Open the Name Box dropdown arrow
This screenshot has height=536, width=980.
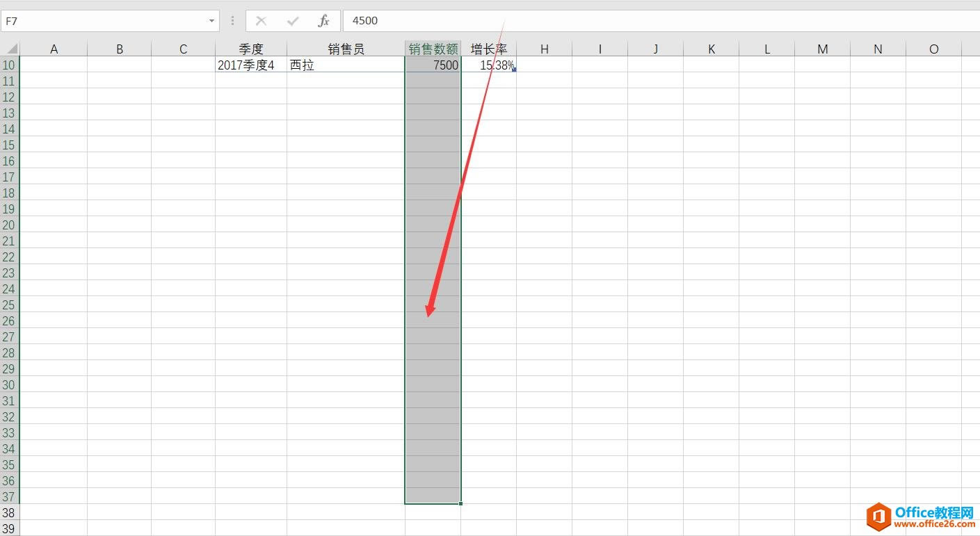[213, 20]
